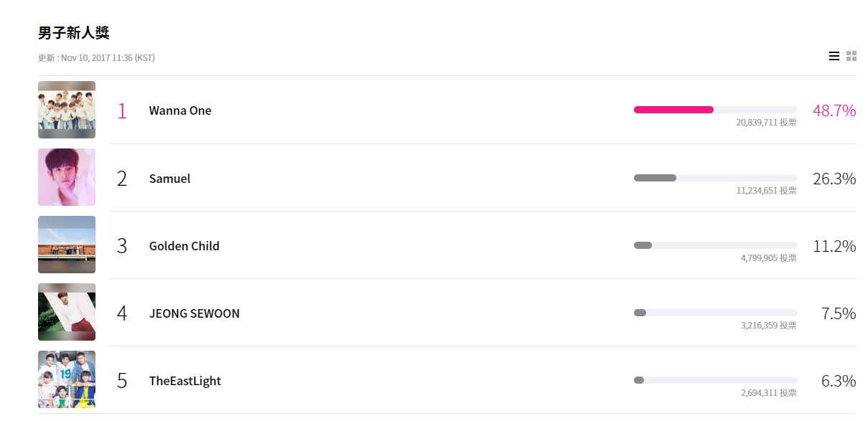Open Wanna One group thumbnail
The width and height of the screenshot is (868, 421).
click(x=67, y=110)
